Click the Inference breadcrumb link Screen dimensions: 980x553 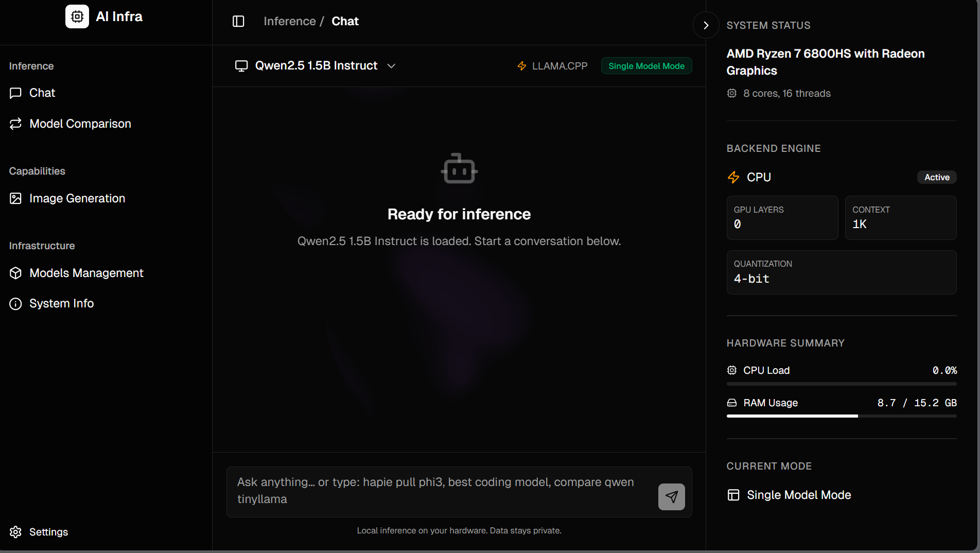(290, 21)
